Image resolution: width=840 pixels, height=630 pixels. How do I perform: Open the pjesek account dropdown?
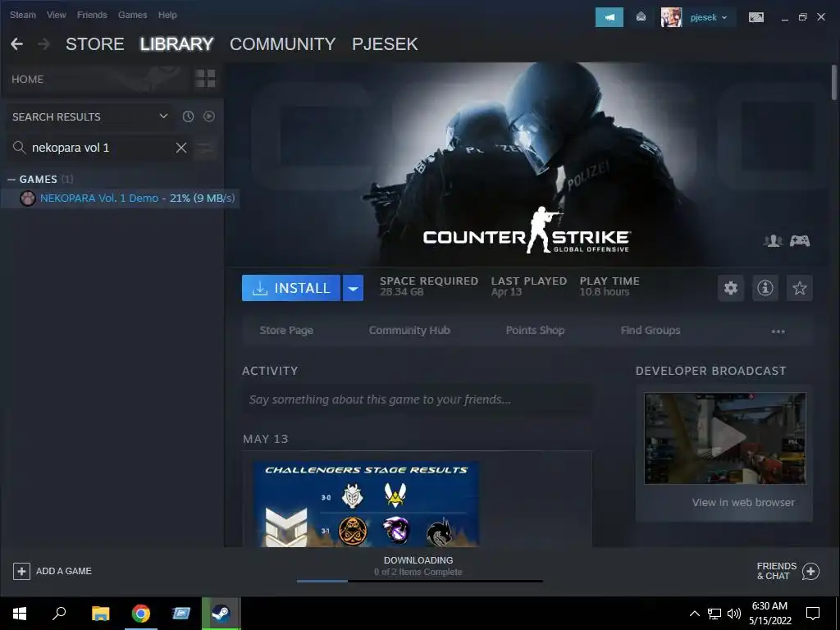(708, 17)
